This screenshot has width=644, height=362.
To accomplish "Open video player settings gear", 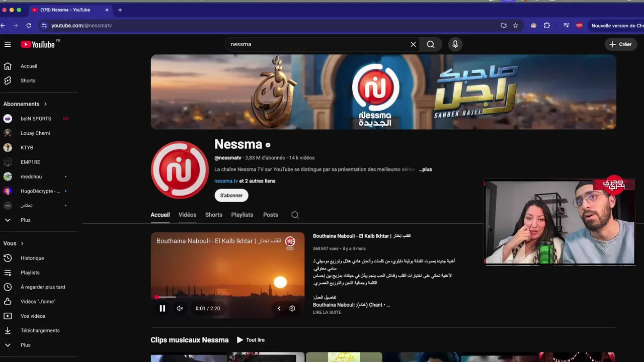I will pyautogui.click(x=292, y=308).
